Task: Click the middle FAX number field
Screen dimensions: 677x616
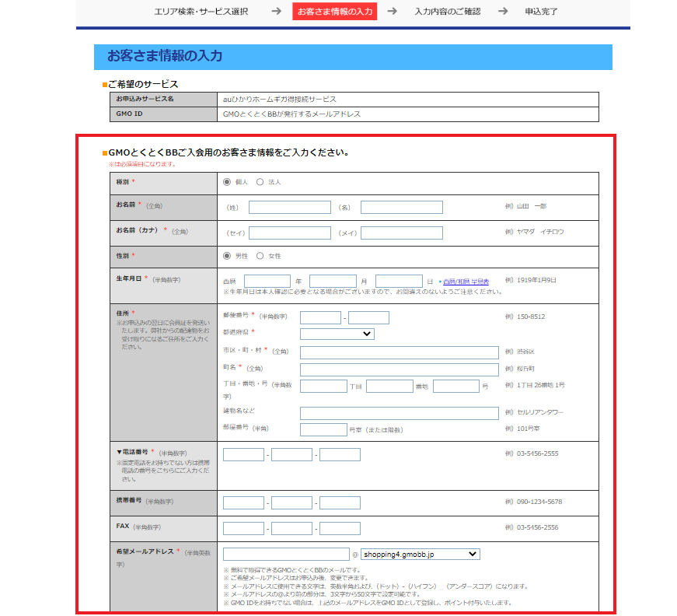Action: [x=292, y=528]
